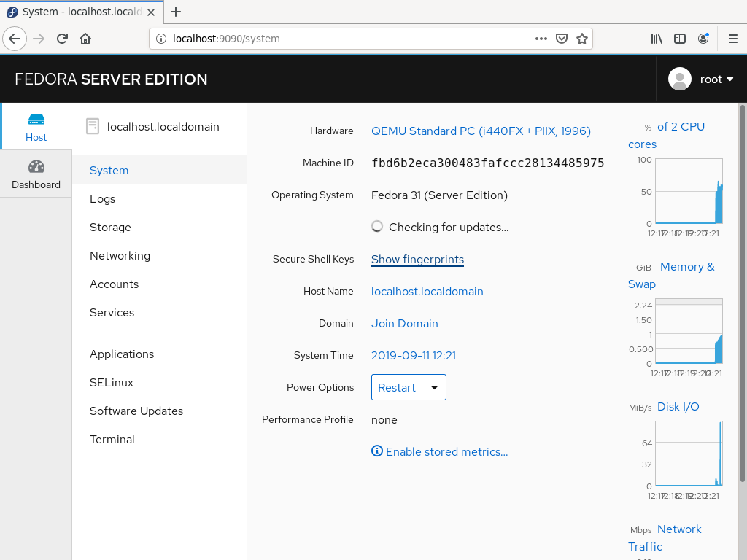Select the Host server icon
Viewport: 747px width, 560px height.
point(36,119)
